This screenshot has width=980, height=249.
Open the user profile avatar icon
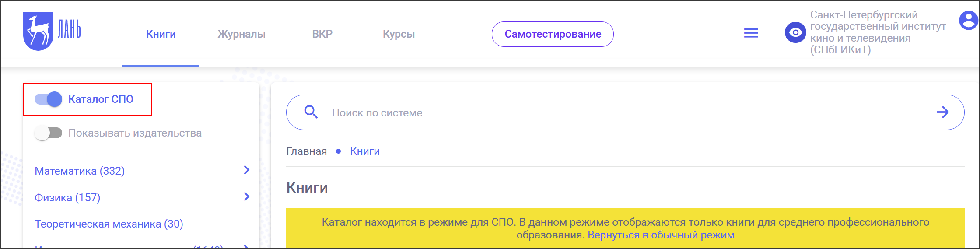pos(969,21)
